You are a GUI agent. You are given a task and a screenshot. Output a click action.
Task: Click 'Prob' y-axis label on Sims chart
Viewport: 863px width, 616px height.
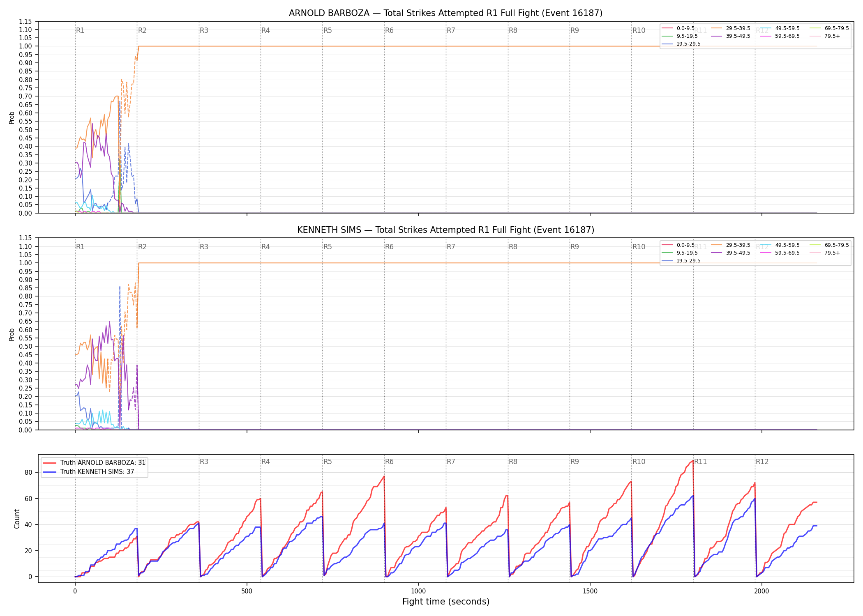coord(12,334)
